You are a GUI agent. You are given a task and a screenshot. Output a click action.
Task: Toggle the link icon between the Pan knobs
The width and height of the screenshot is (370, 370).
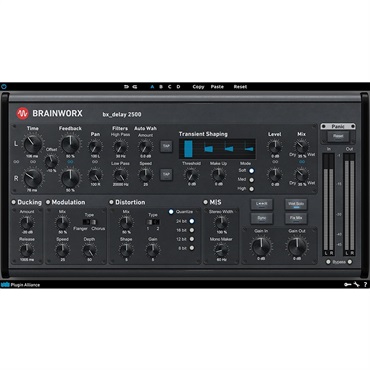(95, 162)
